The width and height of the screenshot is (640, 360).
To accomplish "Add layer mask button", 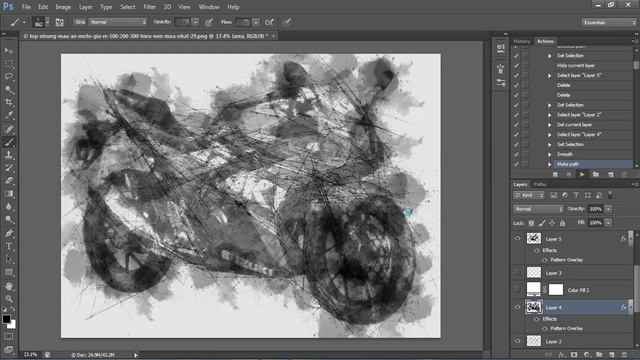I will point(574,355).
